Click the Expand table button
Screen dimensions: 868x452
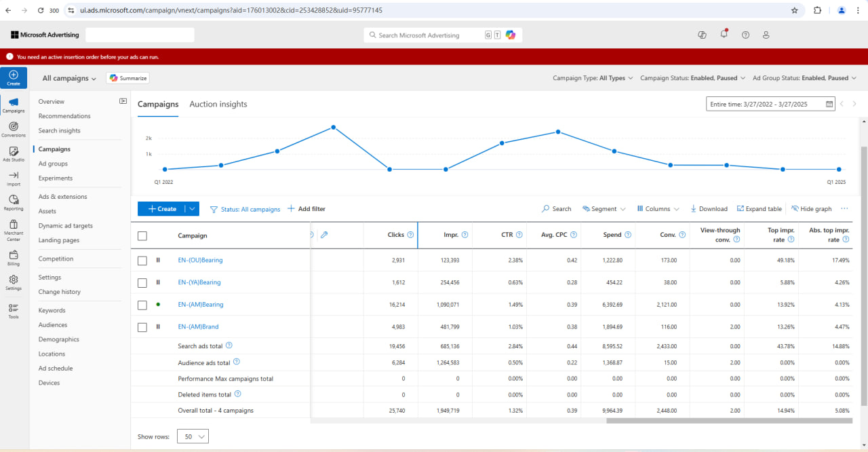(759, 209)
